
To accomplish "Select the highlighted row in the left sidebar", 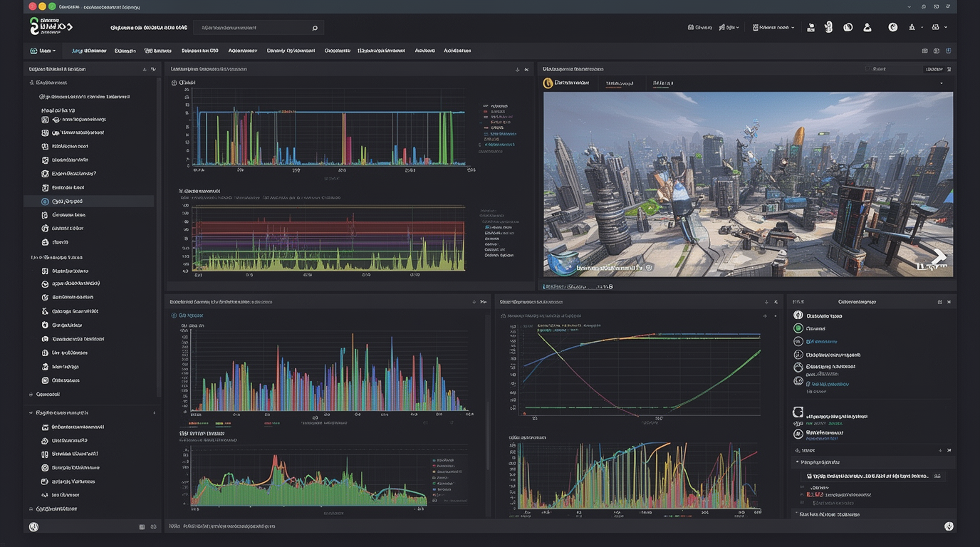I will coord(89,202).
